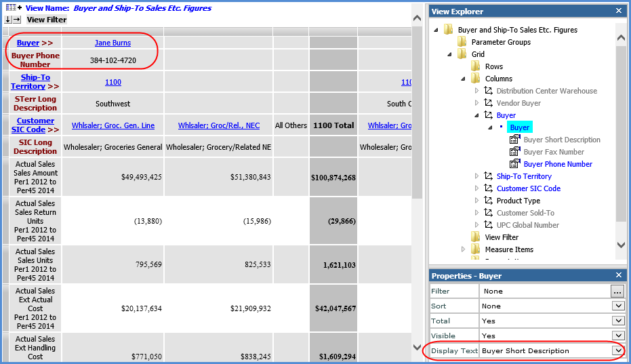Open the Total property dropdown
The height and width of the screenshot is (364, 631).
point(617,321)
